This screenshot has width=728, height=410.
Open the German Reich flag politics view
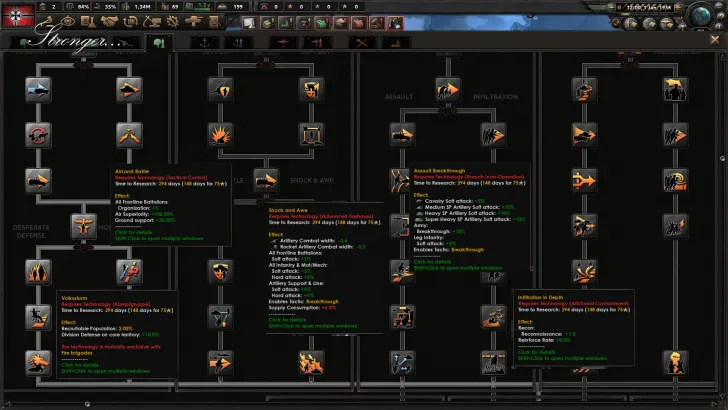[18, 15]
